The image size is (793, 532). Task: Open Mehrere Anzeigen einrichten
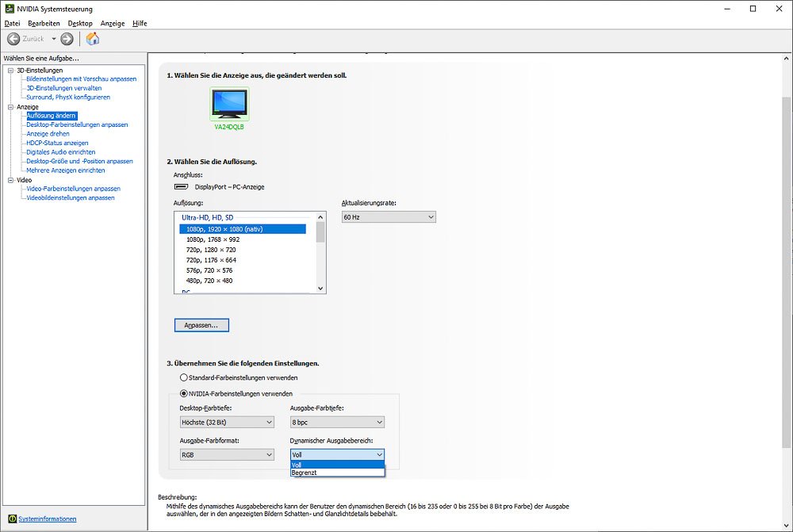pyautogui.click(x=66, y=170)
